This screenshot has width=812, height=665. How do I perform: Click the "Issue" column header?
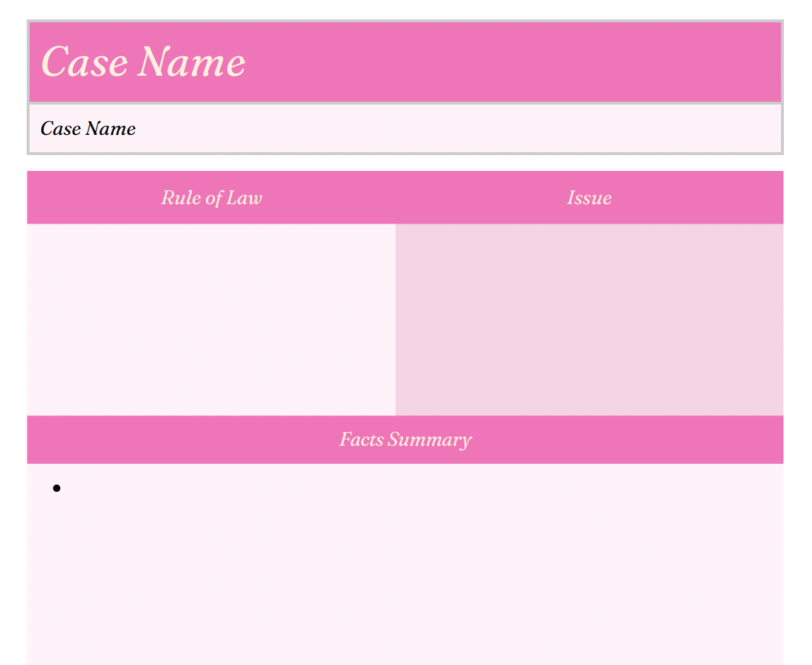pos(589,198)
